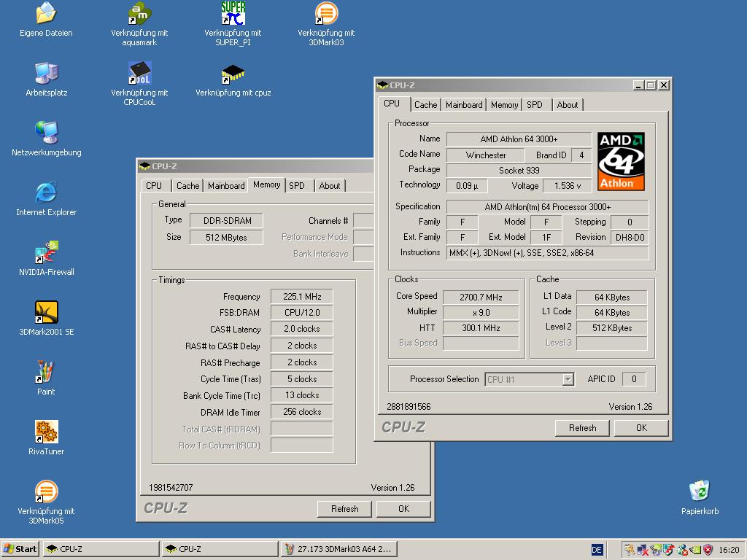
Task: Click the CAS# Latency value 2.0 clocks
Action: 301,329
